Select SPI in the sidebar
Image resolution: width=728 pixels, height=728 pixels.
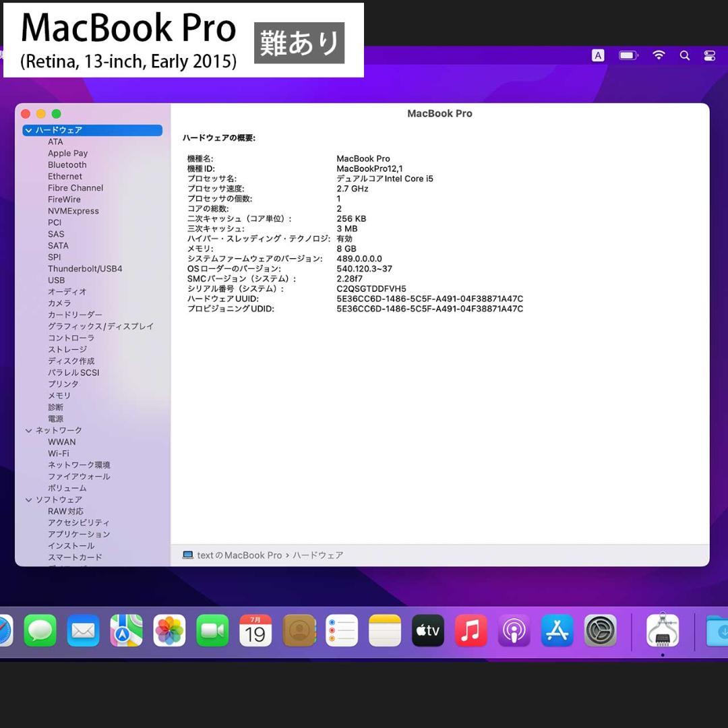pyautogui.click(x=55, y=257)
